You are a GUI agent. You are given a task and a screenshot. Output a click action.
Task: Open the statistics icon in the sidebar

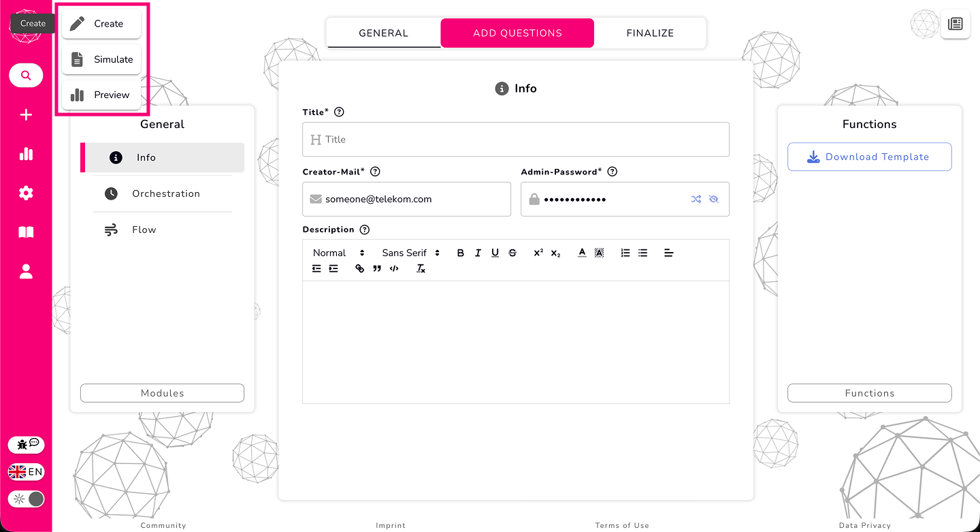26,154
